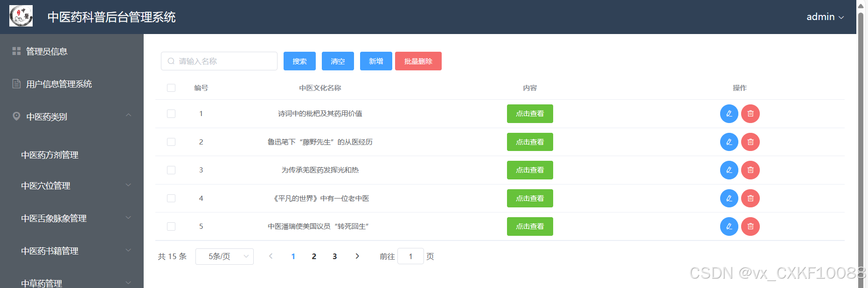Delete row 3 为传承羌医药发挥光和热
The height and width of the screenshot is (288, 868).
[x=750, y=170]
